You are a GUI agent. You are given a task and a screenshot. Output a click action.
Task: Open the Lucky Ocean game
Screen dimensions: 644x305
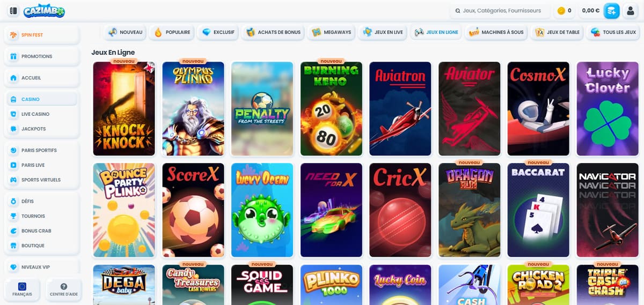pyautogui.click(x=262, y=210)
